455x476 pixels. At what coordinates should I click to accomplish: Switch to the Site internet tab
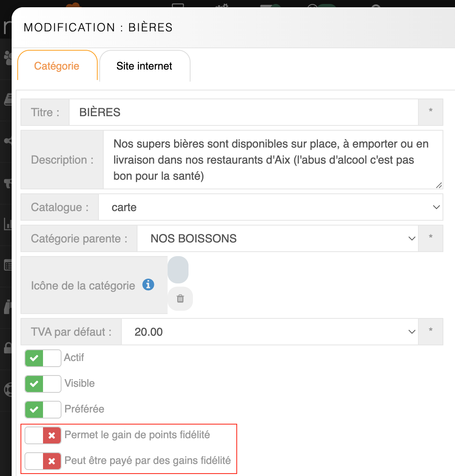click(x=144, y=66)
